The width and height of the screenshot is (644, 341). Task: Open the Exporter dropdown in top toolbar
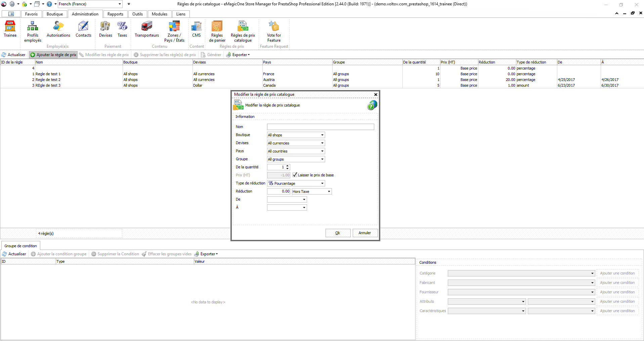(x=238, y=55)
